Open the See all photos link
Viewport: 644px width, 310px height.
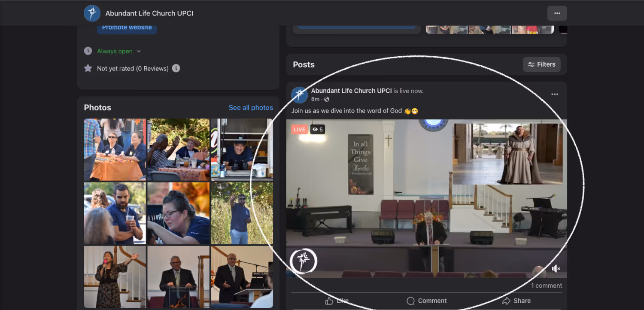(x=251, y=107)
